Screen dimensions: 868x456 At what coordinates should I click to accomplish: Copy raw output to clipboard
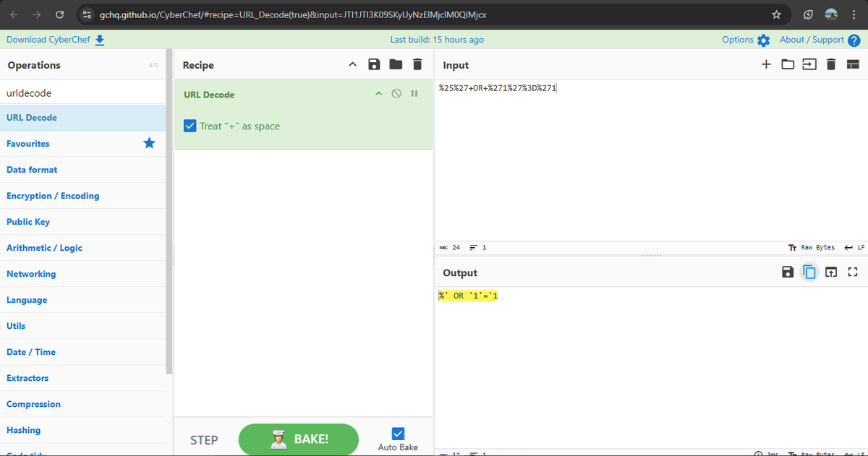(x=809, y=272)
